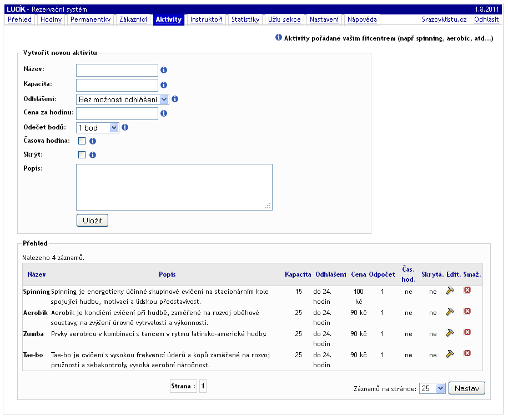Viewport: 508px width, 420px height.
Task: Click the info icon before the Aktivity description
Action: click(279, 38)
